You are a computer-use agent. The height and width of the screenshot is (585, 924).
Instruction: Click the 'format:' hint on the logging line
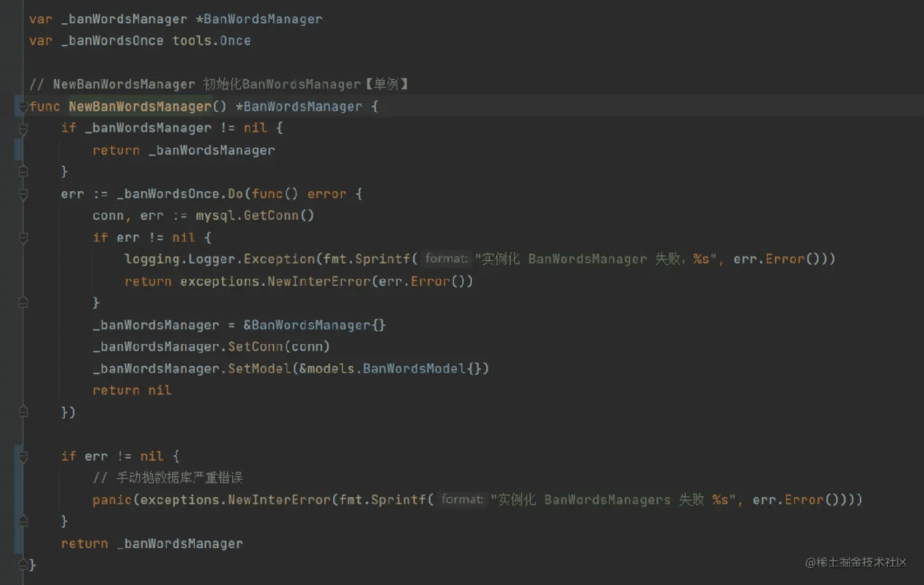click(x=446, y=259)
